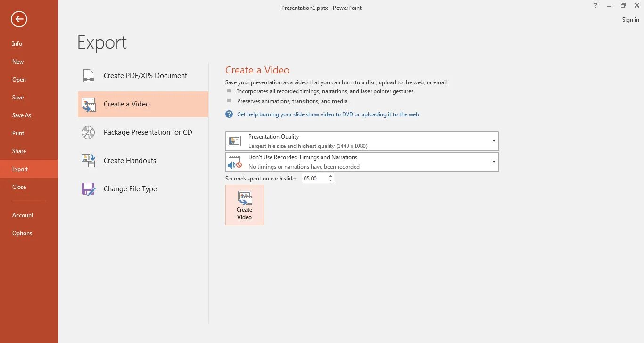
Task: Select the Print page
Action: click(29, 133)
